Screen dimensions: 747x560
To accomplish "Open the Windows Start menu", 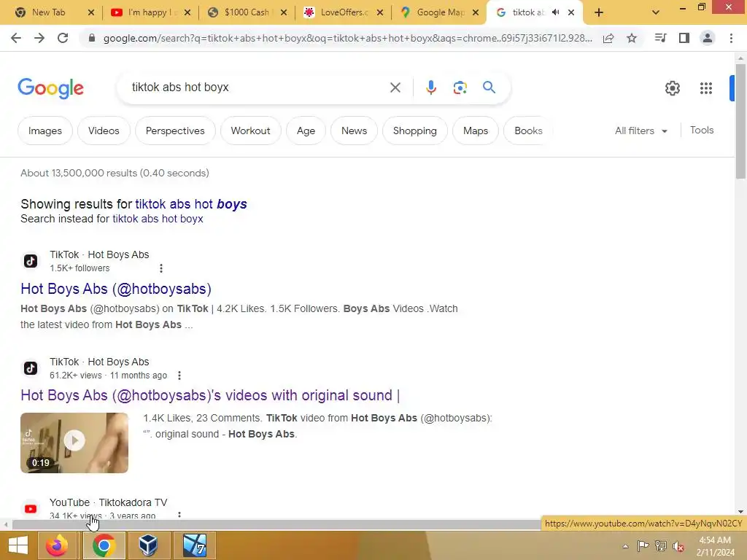I will click(x=18, y=545).
